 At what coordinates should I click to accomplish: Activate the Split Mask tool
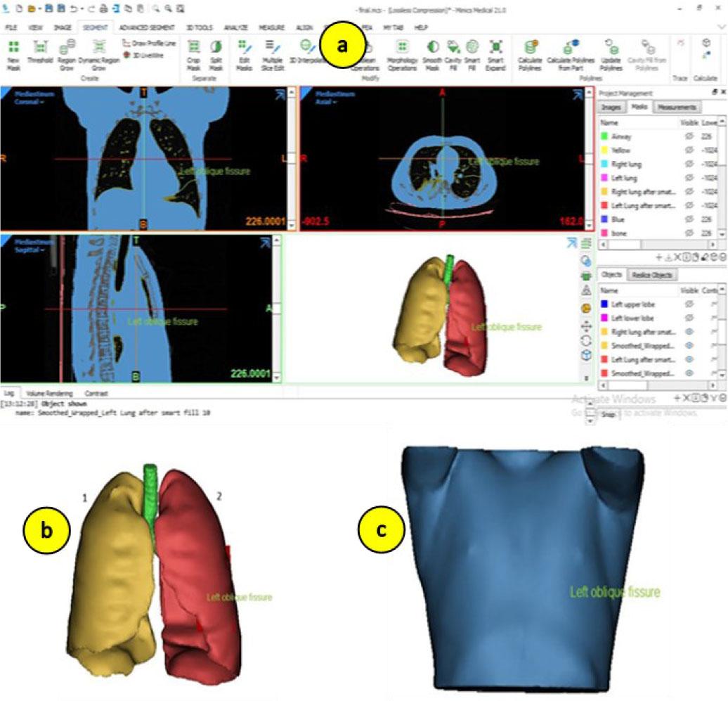216,51
